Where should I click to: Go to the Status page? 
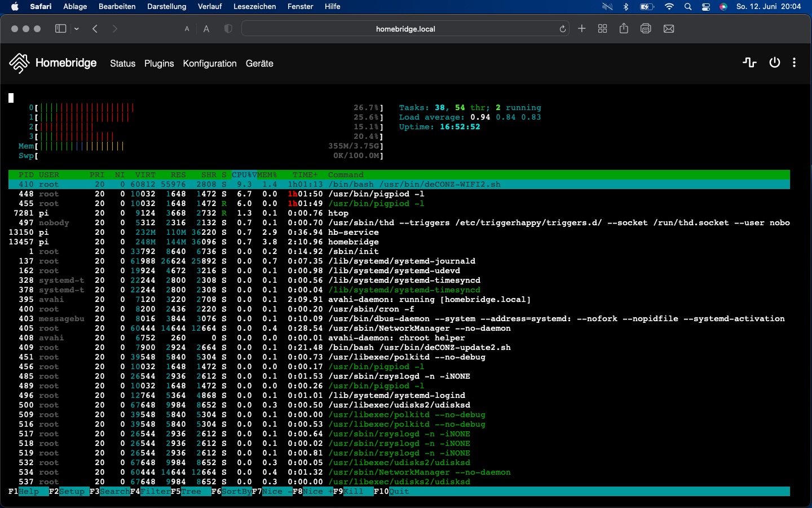122,63
